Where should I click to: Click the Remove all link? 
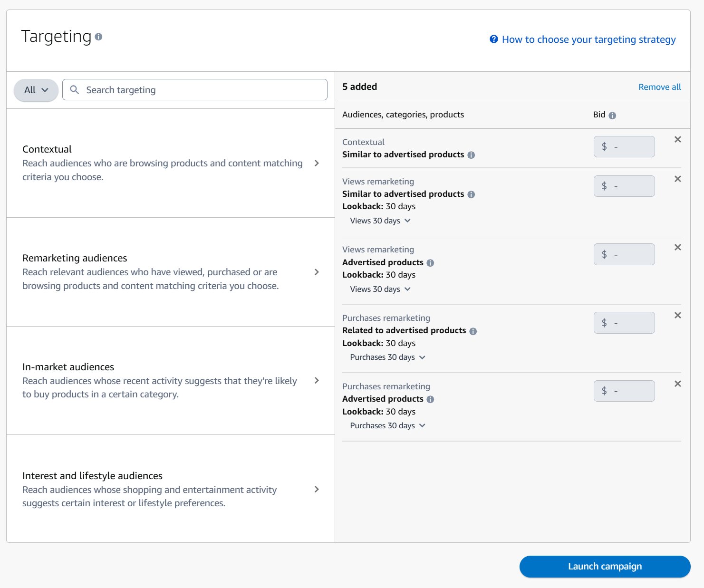tap(659, 87)
